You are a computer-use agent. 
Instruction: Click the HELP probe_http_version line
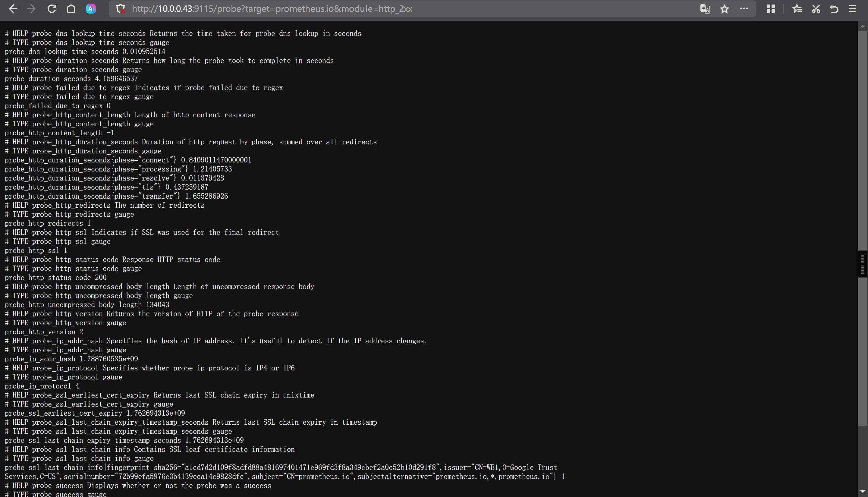(152, 314)
